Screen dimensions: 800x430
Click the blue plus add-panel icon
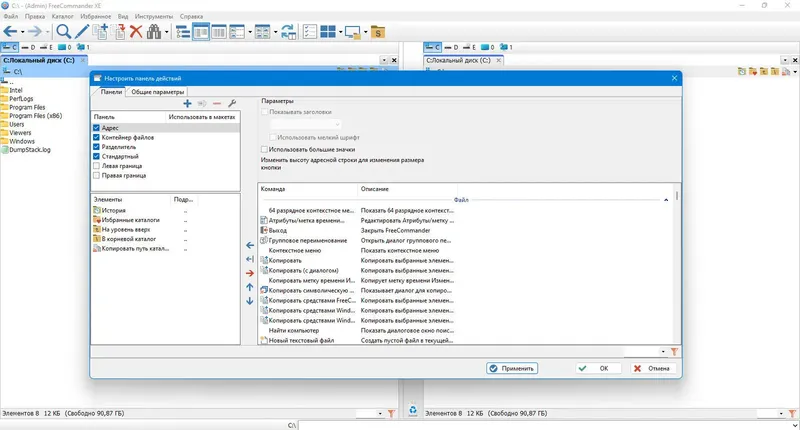point(187,104)
